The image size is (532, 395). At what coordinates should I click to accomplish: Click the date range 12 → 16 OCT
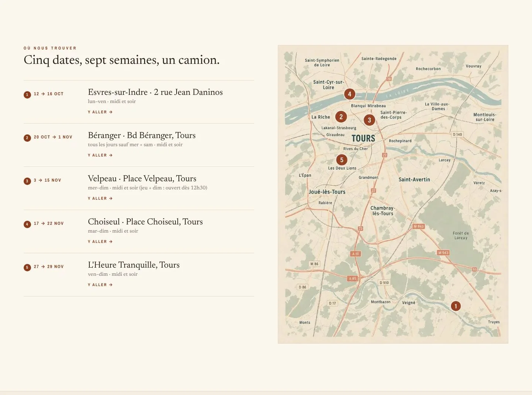[49, 94]
